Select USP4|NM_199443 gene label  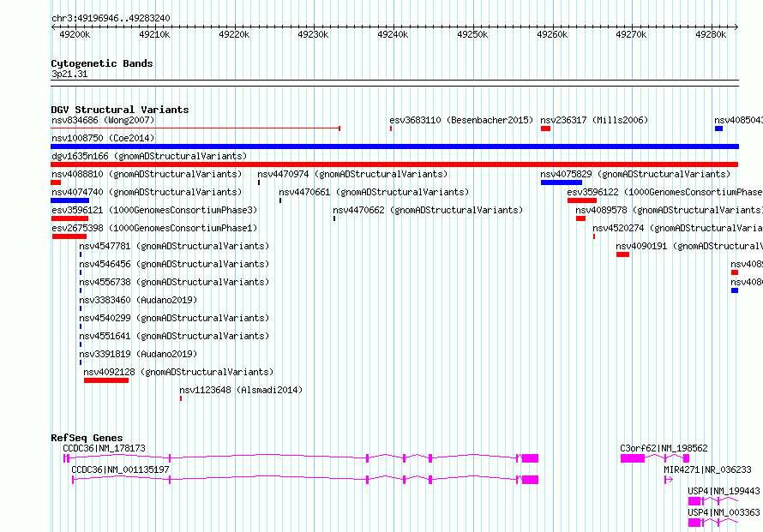coord(724,491)
